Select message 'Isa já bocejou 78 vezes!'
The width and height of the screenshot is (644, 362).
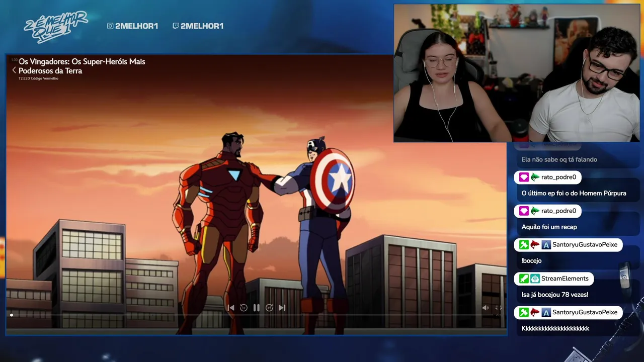554,295
